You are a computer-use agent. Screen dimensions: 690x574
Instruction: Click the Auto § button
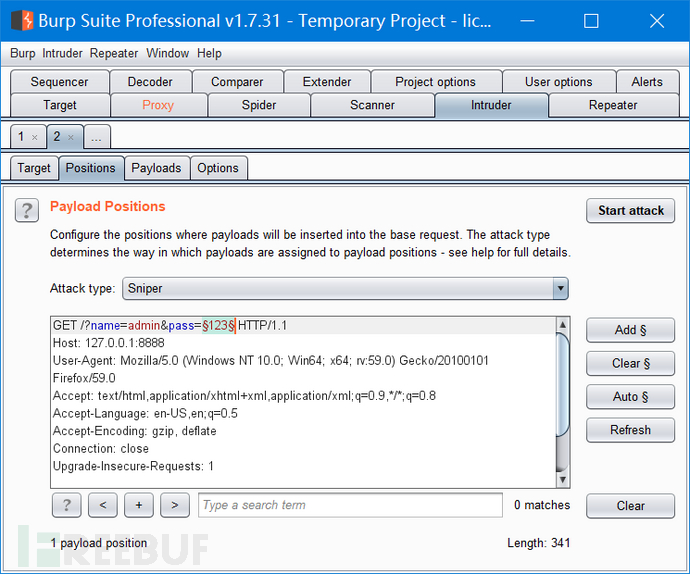click(630, 397)
